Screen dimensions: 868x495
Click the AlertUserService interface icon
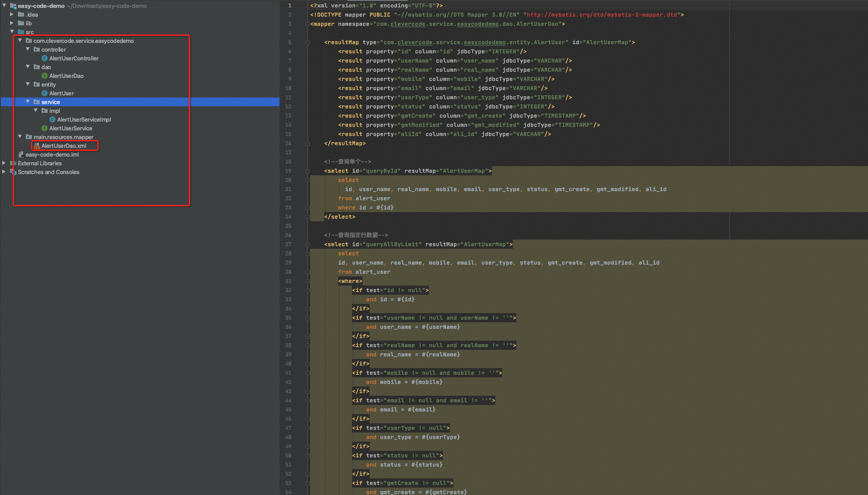pos(44,128)
